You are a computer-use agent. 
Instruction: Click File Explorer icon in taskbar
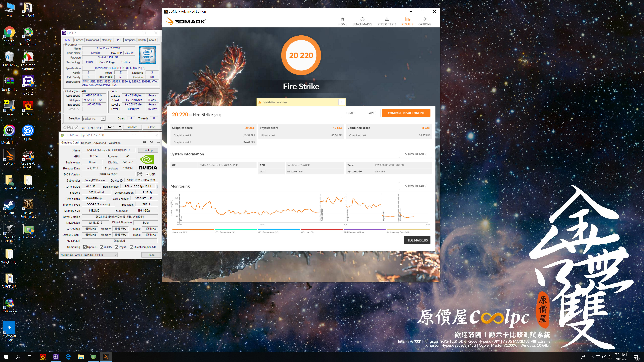(x=81, y=357)
